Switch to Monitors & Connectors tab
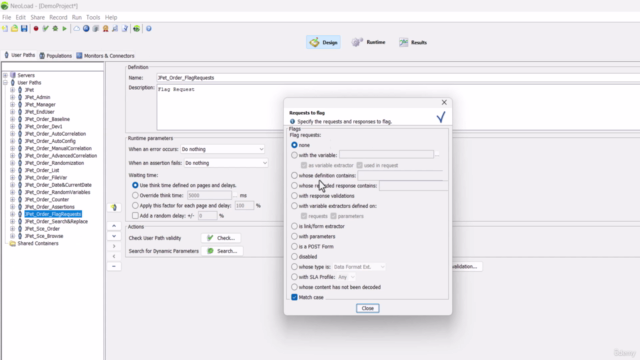This screenshot has height=360, width=640. 105,56
